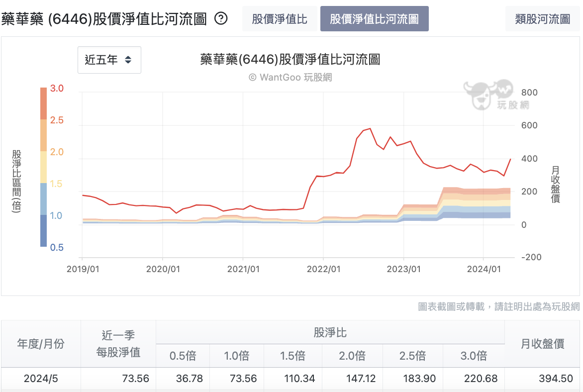Viewport: 583px width, 392px height.
Task: Click the 3.0倍 column header
Action: (474, 356)
